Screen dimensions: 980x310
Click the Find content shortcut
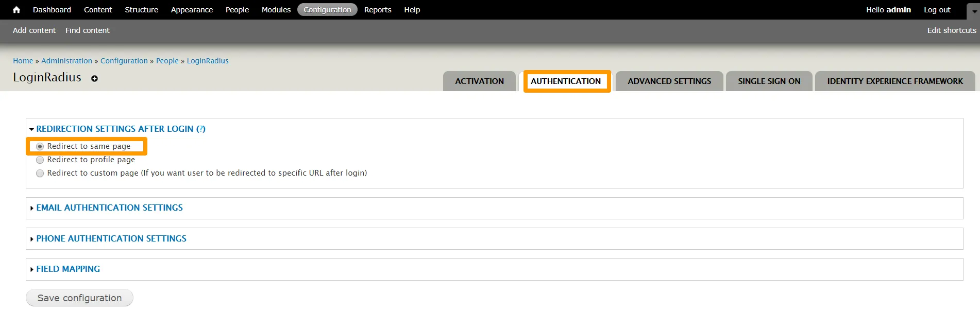[88, 30]
